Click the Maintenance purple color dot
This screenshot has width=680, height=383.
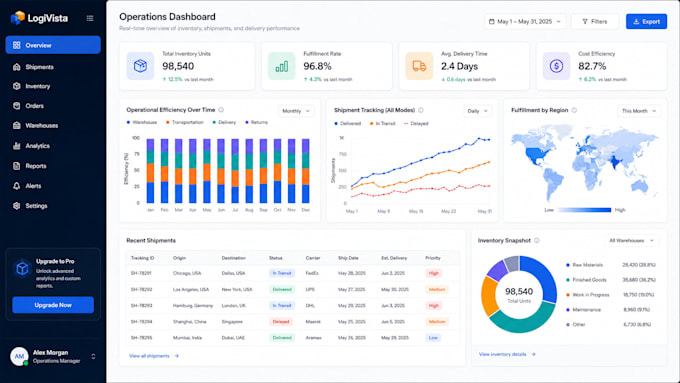click(x=568, y=310)
